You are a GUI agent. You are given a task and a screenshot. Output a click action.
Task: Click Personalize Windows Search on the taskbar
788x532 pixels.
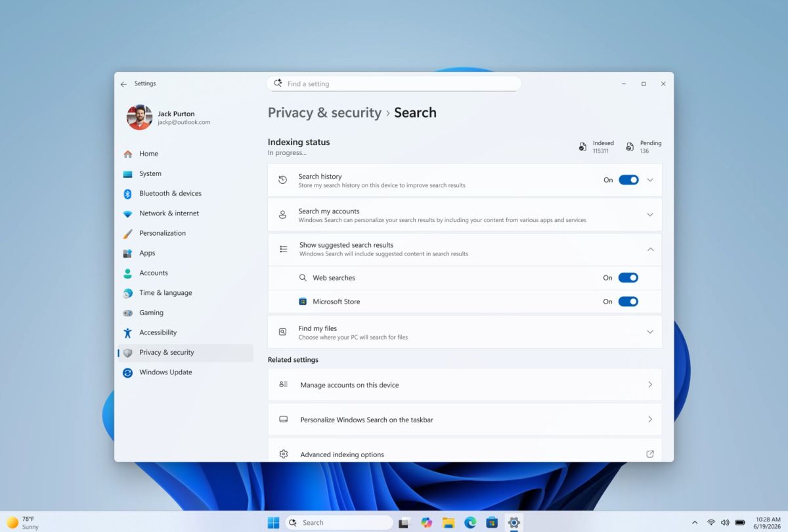465,419
